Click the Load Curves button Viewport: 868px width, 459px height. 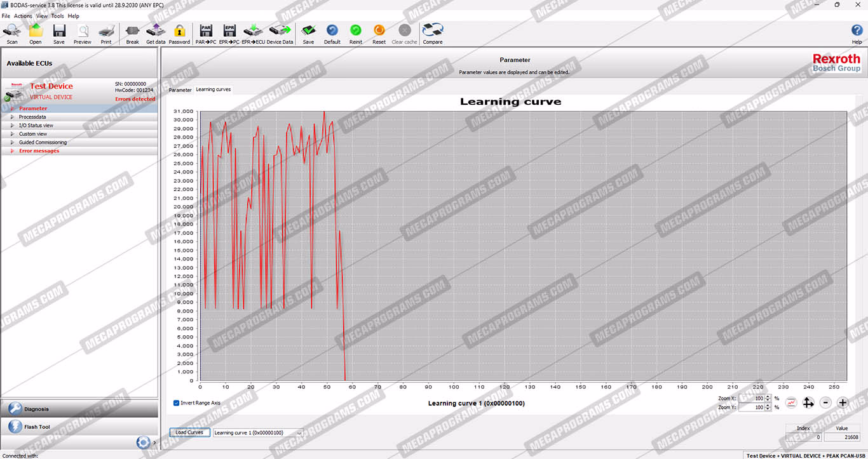pos(189,433)
